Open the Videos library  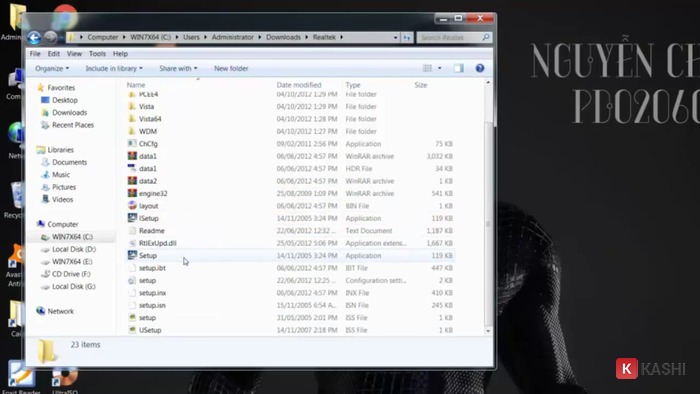(x=62, y=199)
